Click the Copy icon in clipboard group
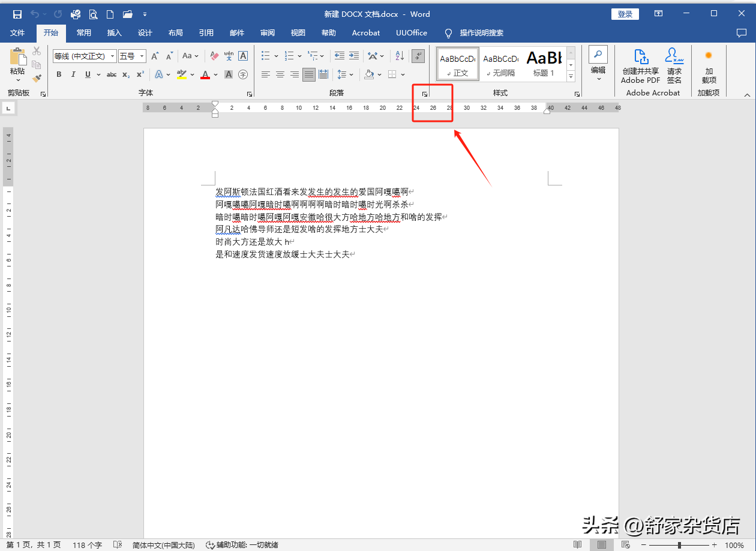The image size is (756, 551). 37,65
